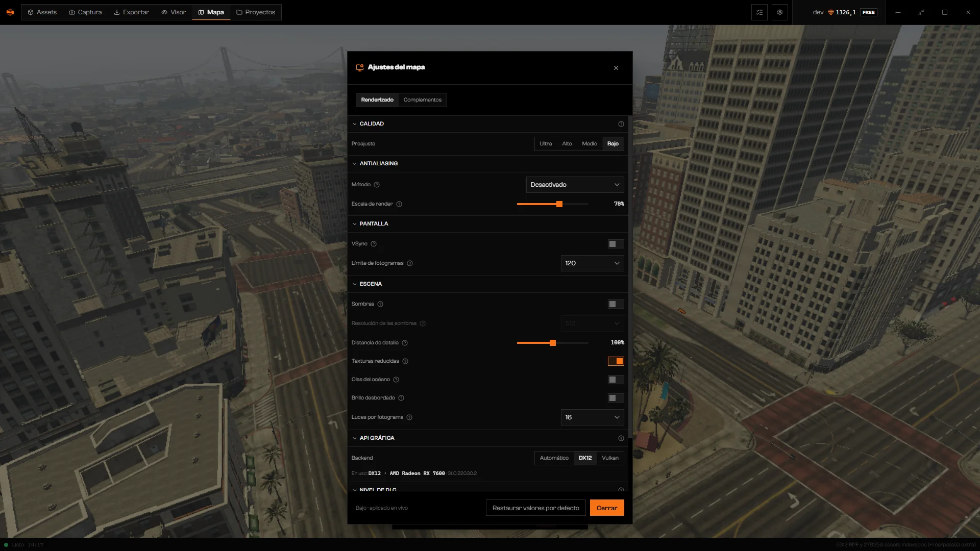980x551 pixels.
Task: Click the help icon next to VSync
Action: click(x=374, y=244)
